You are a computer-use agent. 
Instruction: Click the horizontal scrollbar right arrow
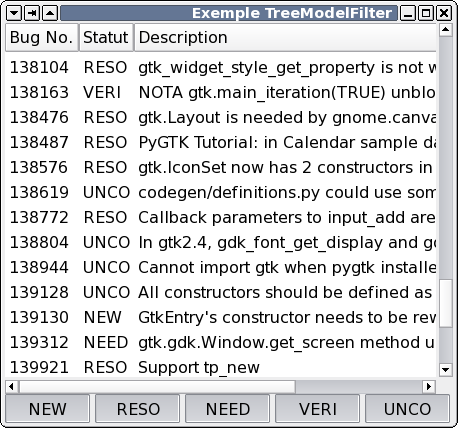point(429,387)
